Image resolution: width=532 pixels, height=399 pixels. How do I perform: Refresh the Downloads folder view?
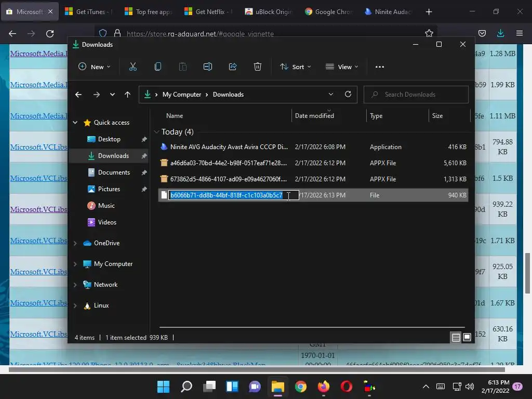tap(348, 95)
